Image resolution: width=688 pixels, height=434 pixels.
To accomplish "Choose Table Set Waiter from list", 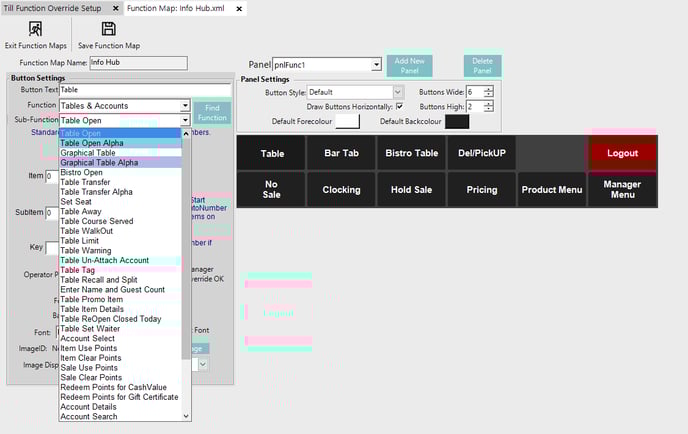I will [120, 329].
